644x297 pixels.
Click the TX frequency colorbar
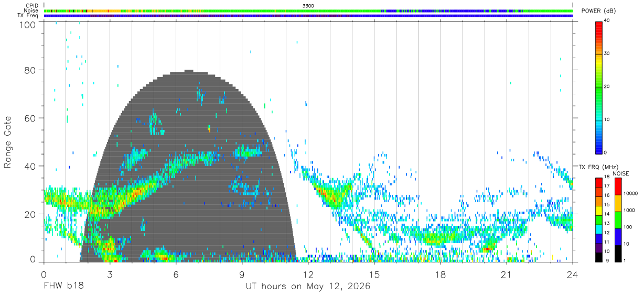point(599,220)
